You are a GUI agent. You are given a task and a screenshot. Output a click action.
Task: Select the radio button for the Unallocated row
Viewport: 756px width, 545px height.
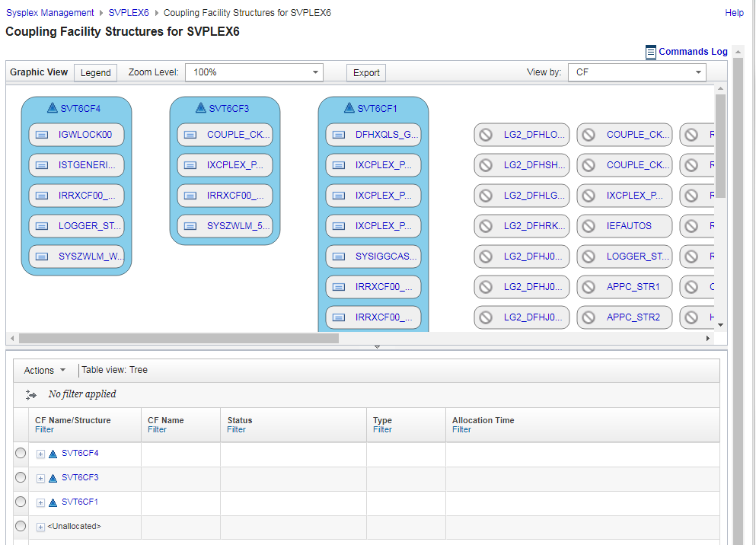[x=21, y=526]
